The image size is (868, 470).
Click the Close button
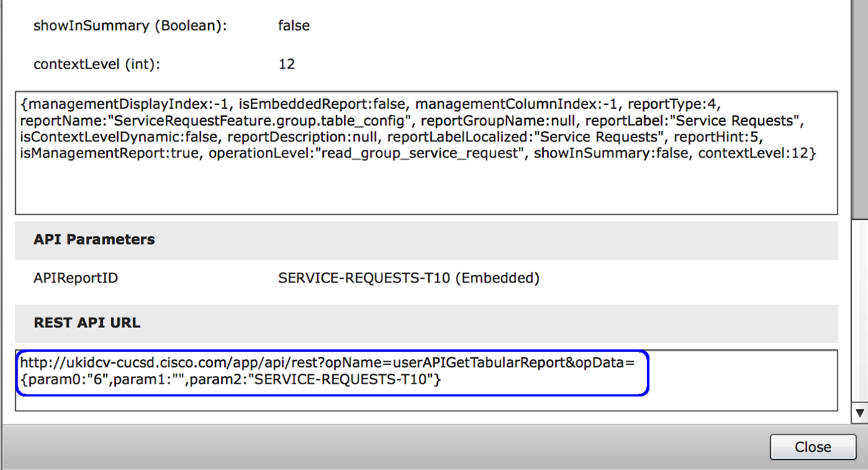pos(812,447)
